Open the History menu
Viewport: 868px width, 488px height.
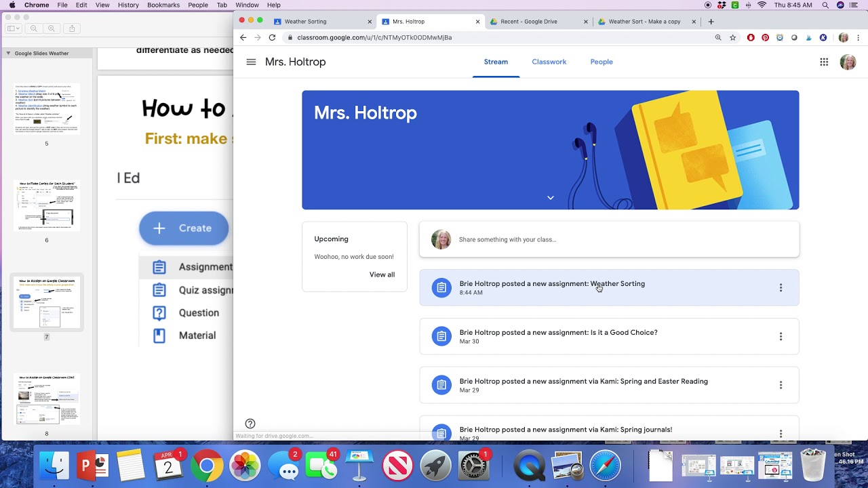pyautogui.click(x=128, y=5)
